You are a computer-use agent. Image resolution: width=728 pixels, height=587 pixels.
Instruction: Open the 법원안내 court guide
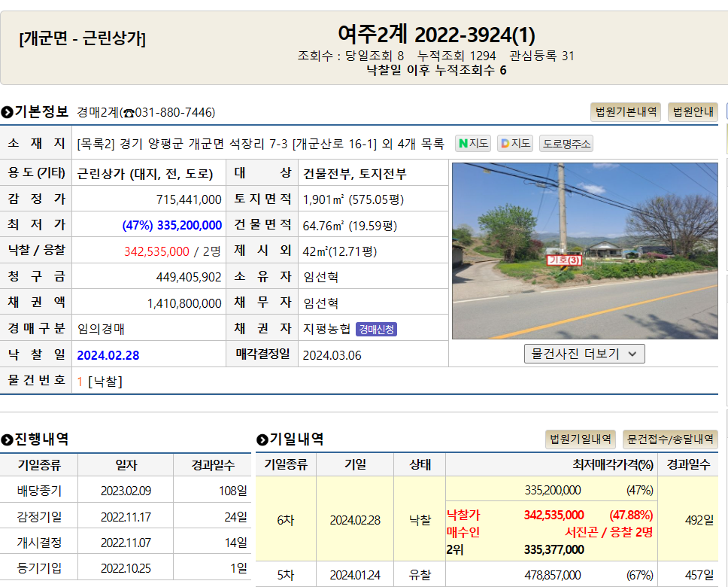coord(693,112)
